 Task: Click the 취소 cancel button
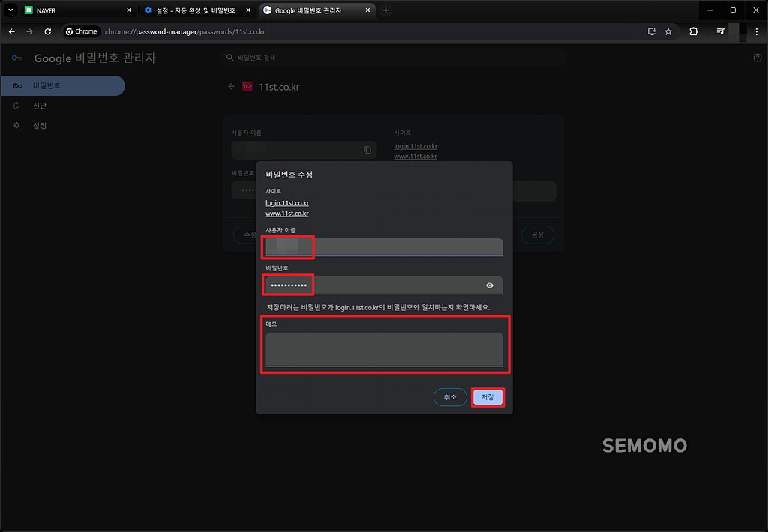click(450, 397)
